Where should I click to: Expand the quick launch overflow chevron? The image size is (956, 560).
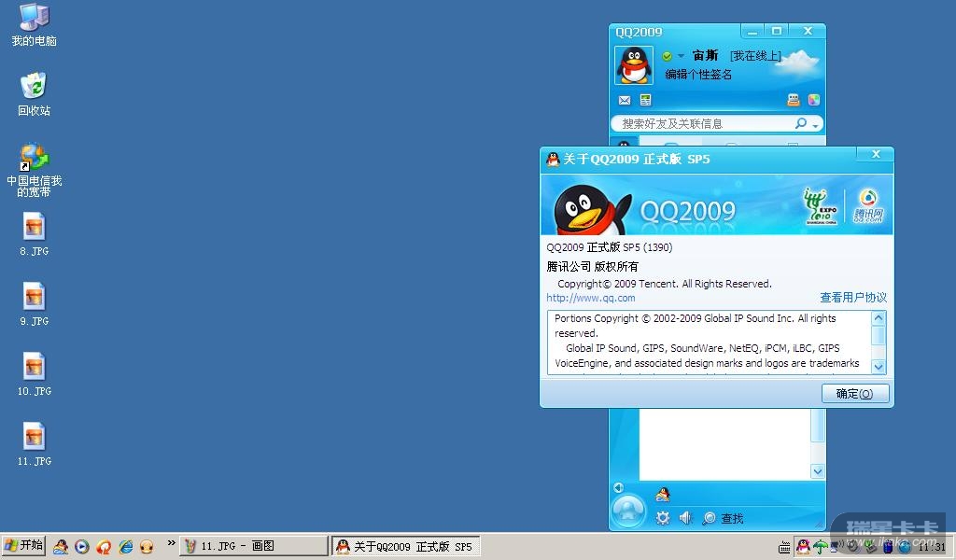pyautogui.click(x=172, y=542)
